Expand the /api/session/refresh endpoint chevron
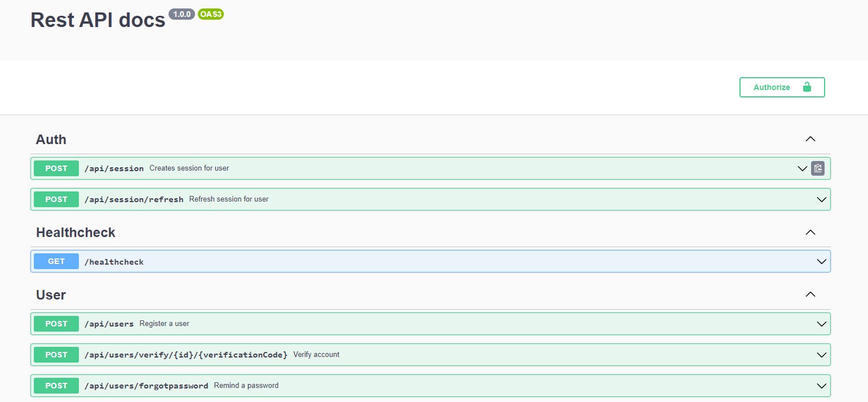 (821, 199)
